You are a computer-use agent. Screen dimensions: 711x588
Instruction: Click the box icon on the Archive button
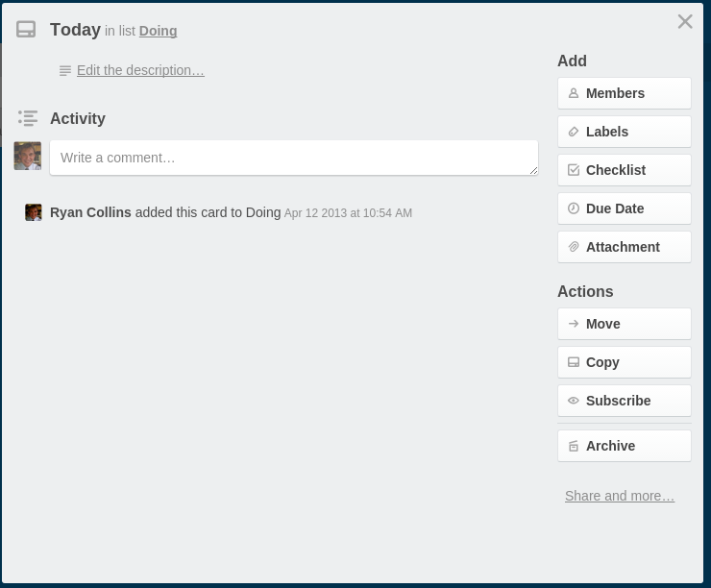(574, 446)
